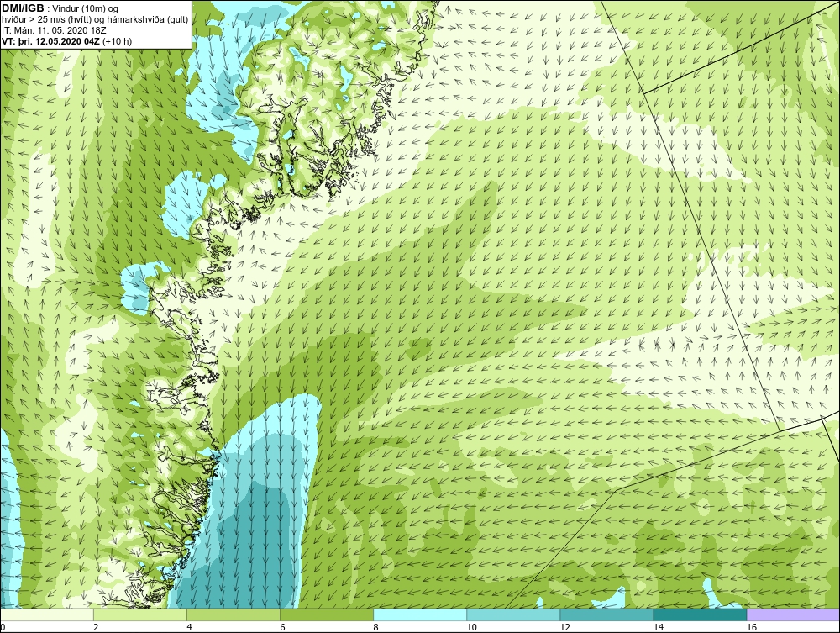The image size is (840, 633).
Task: Click the legend label '0'
Action: pyautogui.click(x=3, y=627)
